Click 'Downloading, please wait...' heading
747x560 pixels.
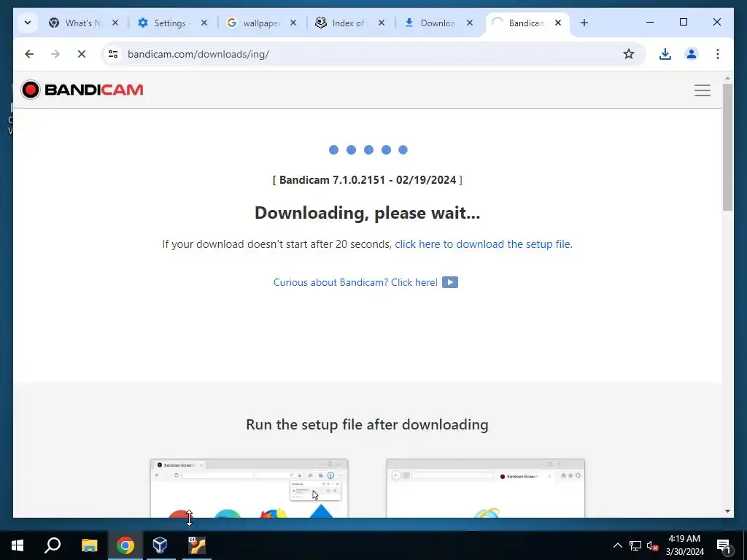click(368, 213)
